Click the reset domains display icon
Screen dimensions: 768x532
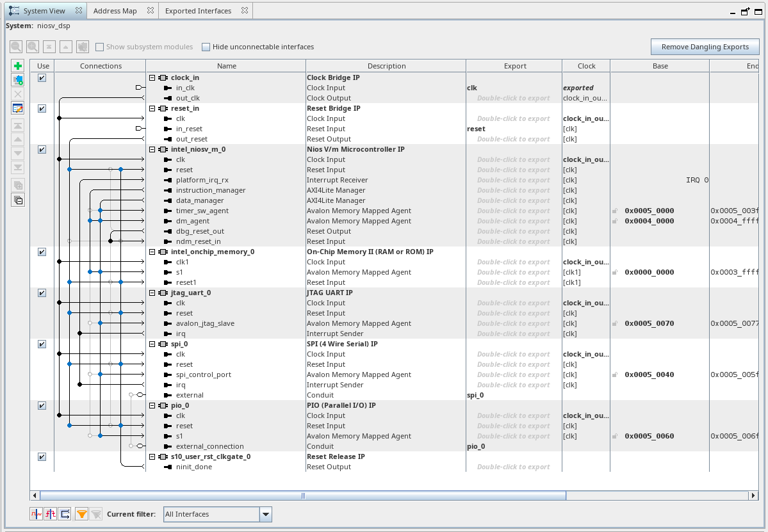pos(51,514)
